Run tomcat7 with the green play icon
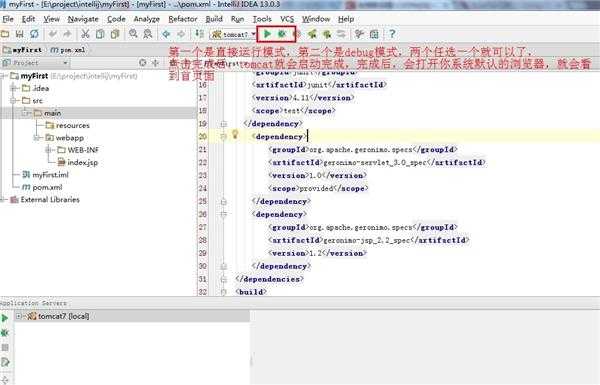This screenshot has width=600, height=385. click(x=267, y=34)
